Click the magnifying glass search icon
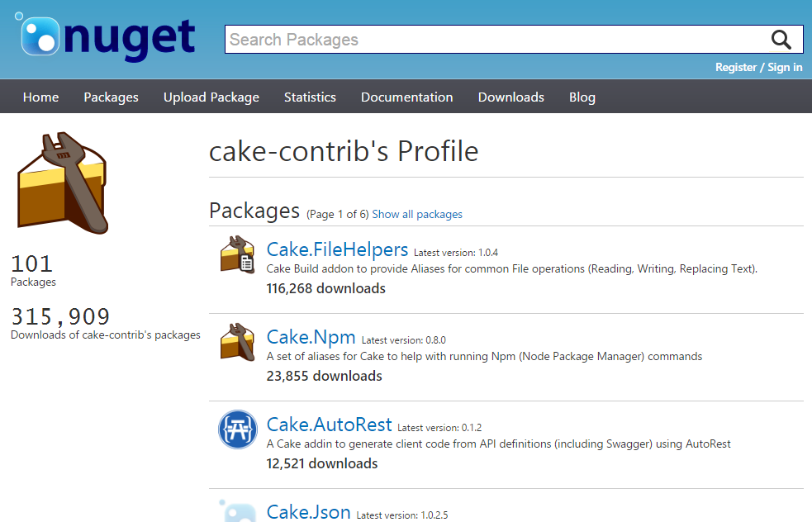 (781, 40)
